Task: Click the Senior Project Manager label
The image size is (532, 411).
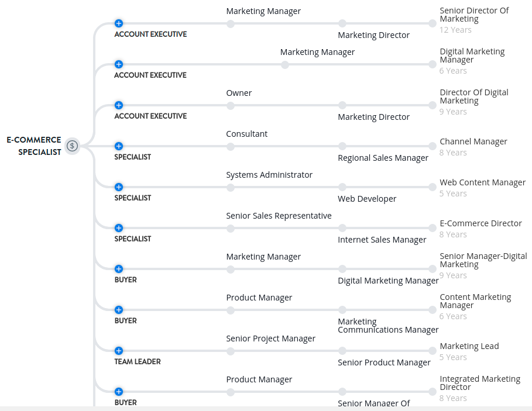Action: tap(270, 339)
